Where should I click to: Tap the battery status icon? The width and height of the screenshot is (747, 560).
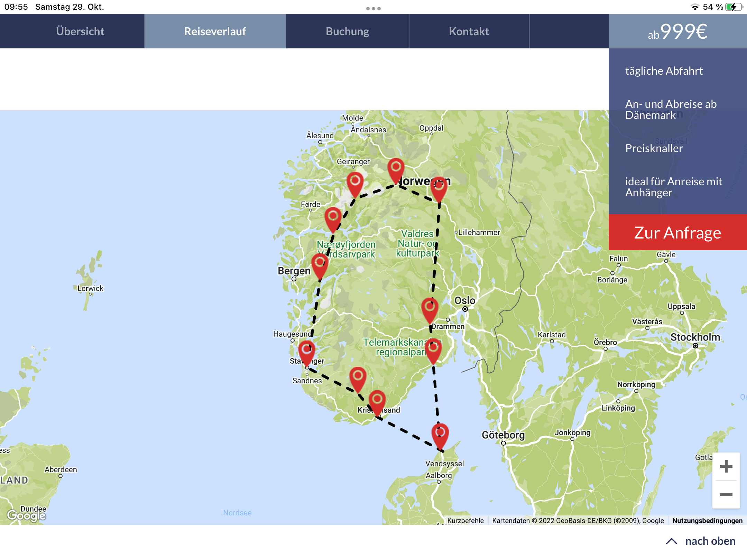click(x=734, y=7)
